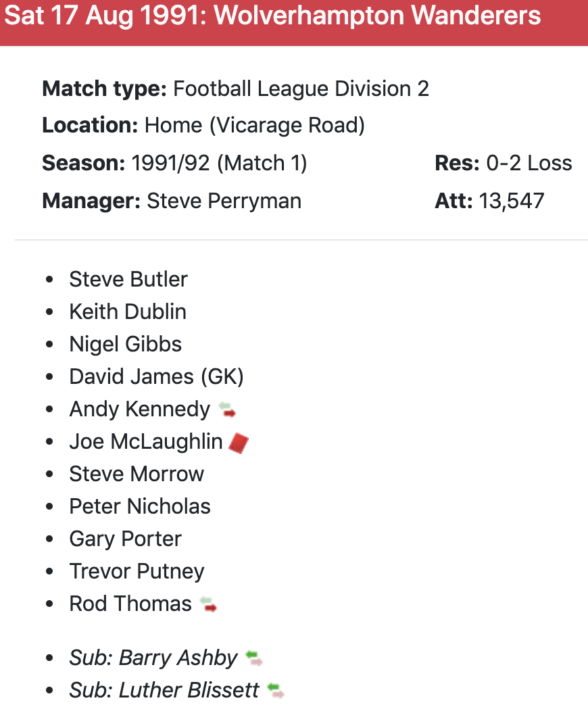Image resolution: width=588 pixels, height=711 pixels.
Task: Click the substituted-on icon beside Luther Blissett
Action: pos(276,691)
